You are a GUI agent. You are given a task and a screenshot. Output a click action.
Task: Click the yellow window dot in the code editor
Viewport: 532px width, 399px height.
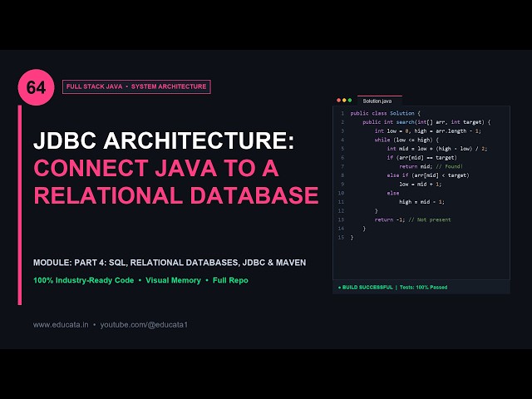pyautogui.click(x=344, y=101)
